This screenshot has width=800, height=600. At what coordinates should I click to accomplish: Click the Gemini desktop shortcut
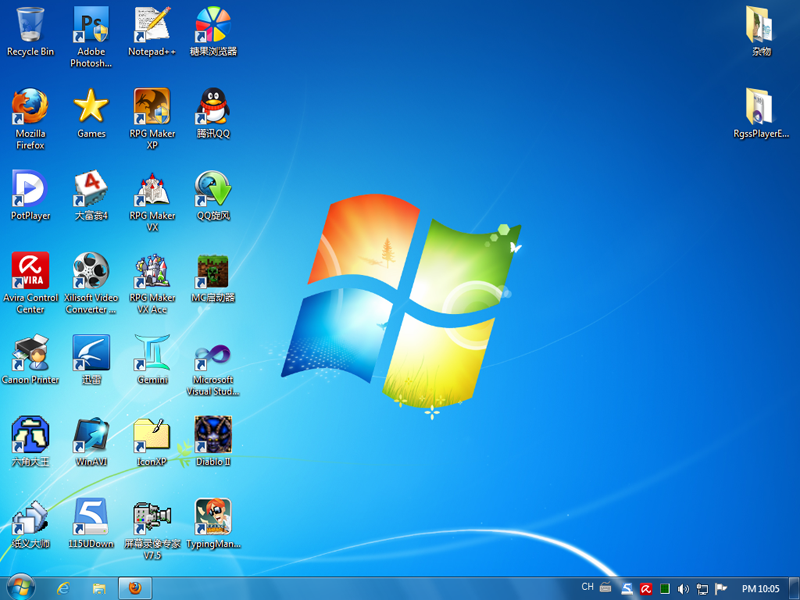[152, 353]
